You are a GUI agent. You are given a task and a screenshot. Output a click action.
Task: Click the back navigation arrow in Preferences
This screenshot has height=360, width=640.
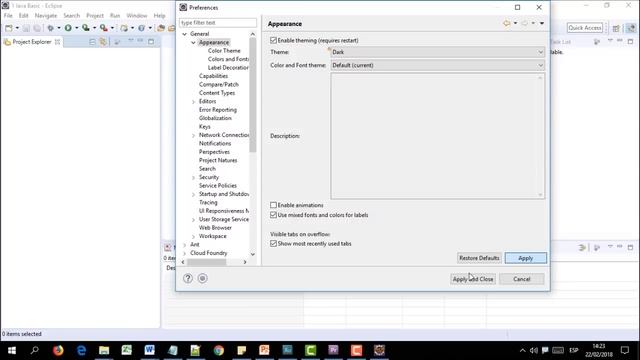[507, 23]
